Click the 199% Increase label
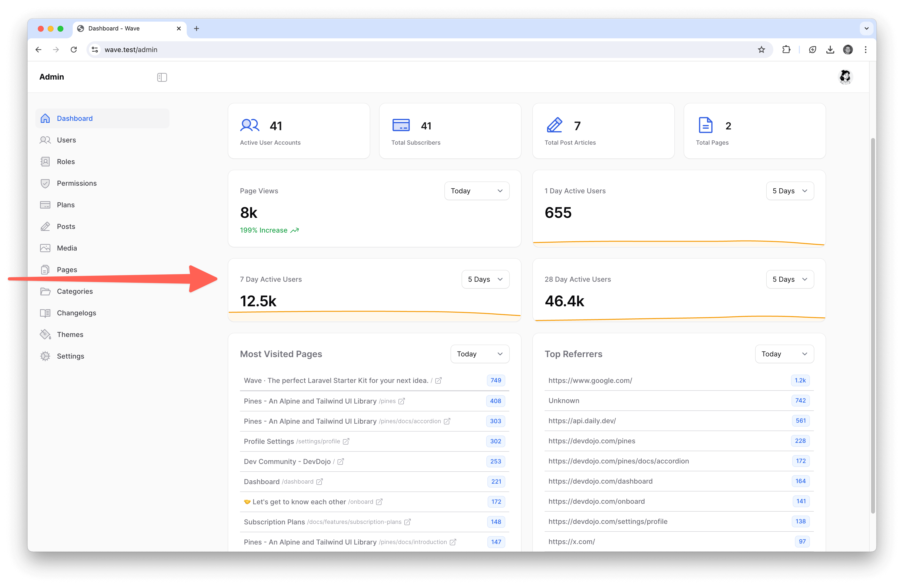The image size is (904, 588). click(269, 231)
